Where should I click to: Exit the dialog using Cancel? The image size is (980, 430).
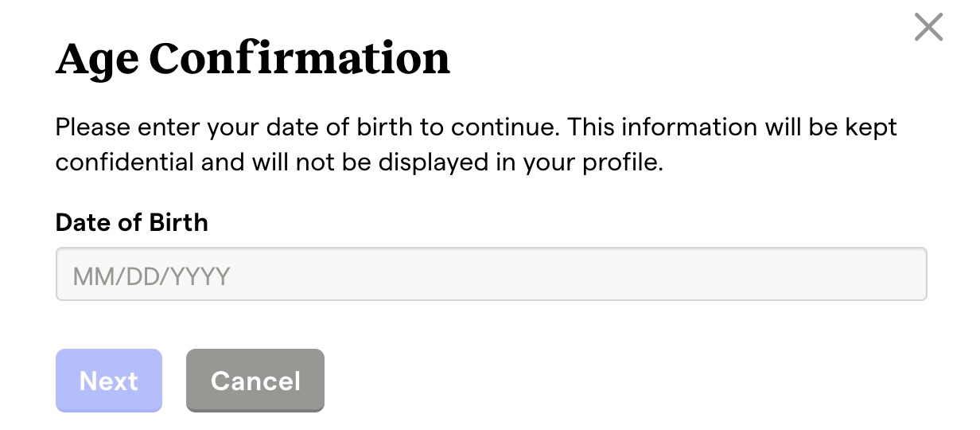click(x=255, y=381)
